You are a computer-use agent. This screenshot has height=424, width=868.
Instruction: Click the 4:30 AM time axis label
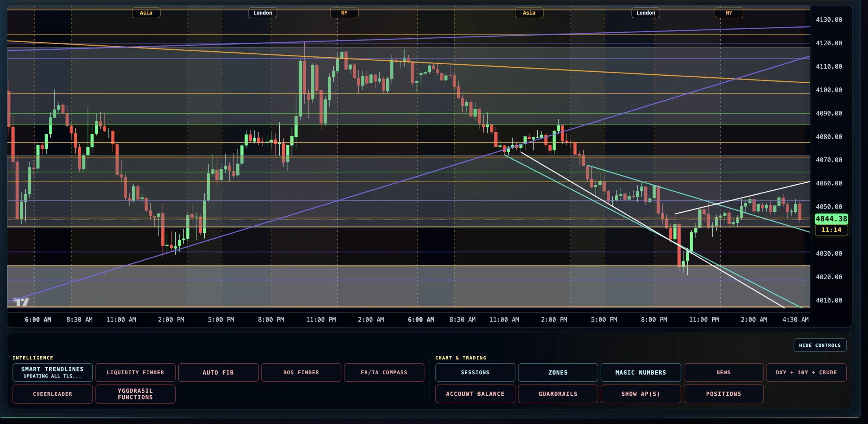tap(795, 319)
